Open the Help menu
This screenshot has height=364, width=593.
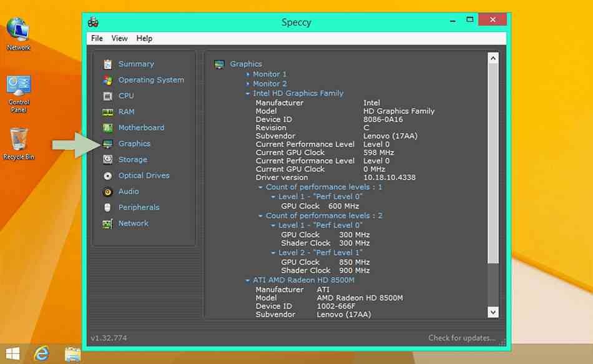point(144,38)
